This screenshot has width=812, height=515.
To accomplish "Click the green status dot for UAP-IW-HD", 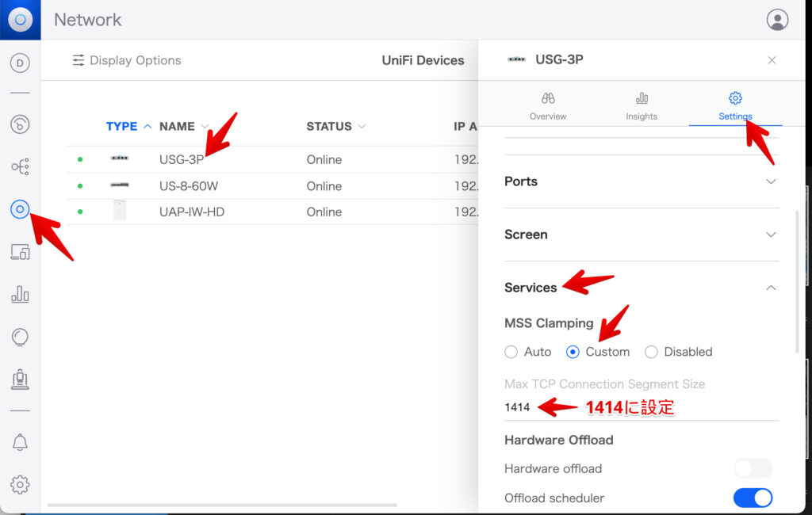I will click(x=80, y=212).
